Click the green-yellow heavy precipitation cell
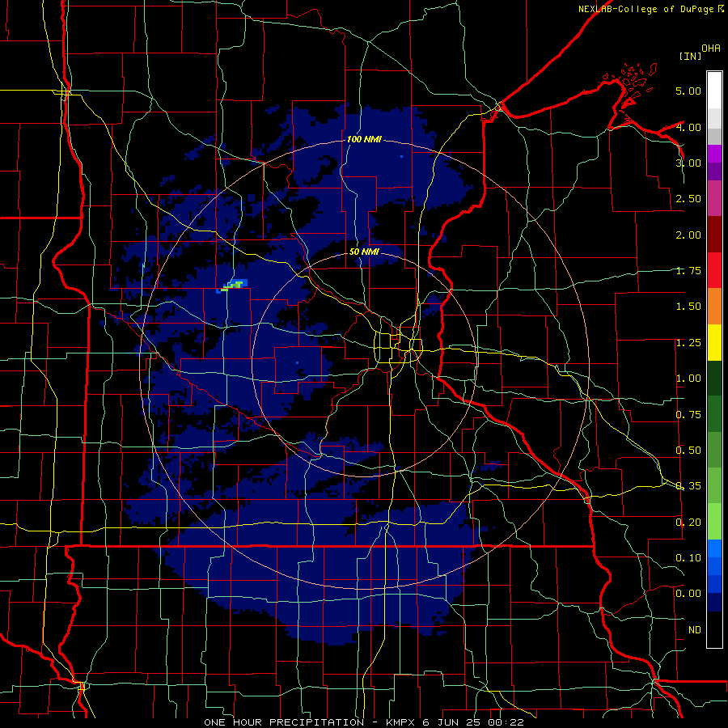728x728 pixels. point(232,285)
